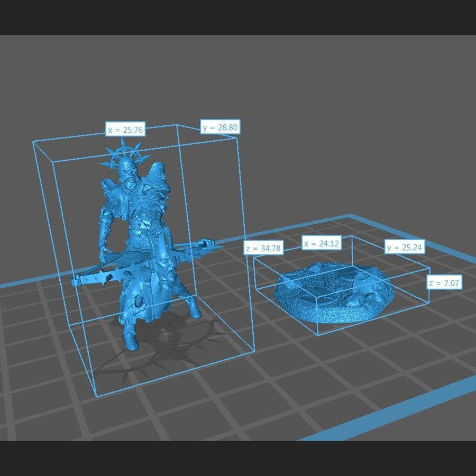Select the z = 7.07 height label

coord(444,283)
